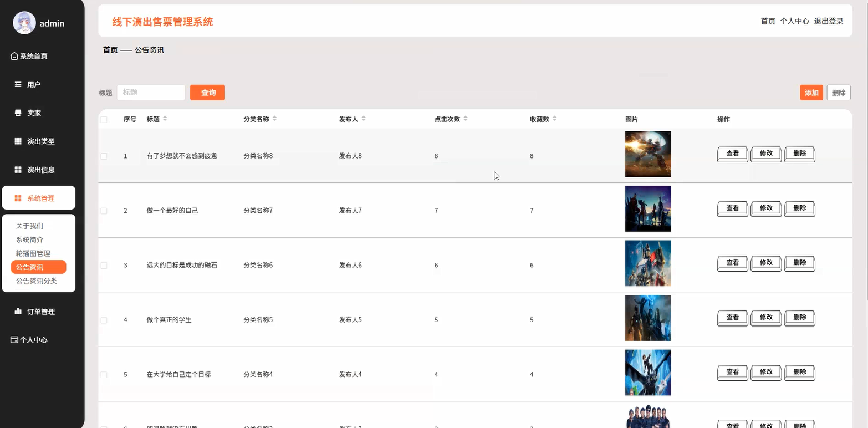This screenshot has height=428, width=868.
Task: Click the card icon beside 个人中心
Action: coord(14,339)
